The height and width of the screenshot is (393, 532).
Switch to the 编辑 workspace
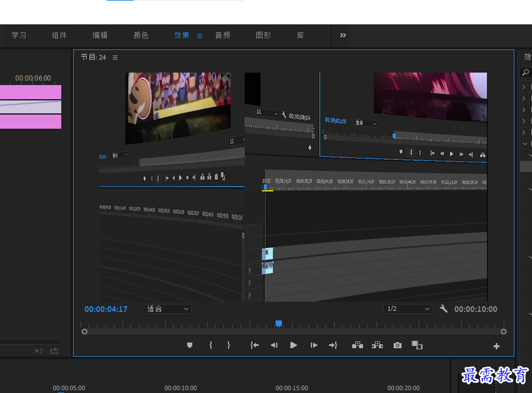click(x=100, y=35)
